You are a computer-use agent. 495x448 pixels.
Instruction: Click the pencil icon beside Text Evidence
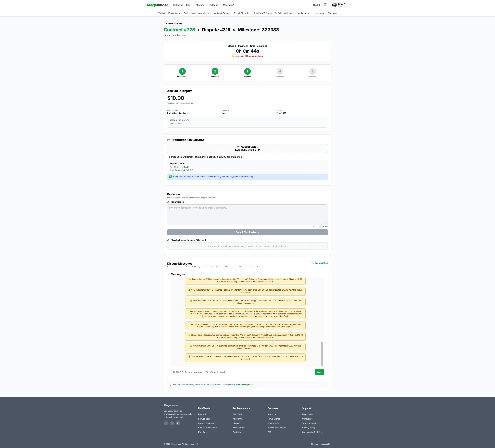169,202
